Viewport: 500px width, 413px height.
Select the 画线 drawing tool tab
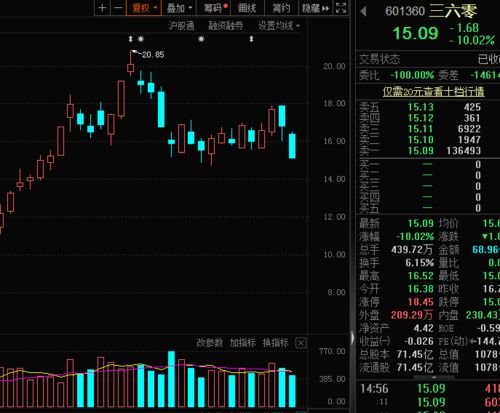247,8
